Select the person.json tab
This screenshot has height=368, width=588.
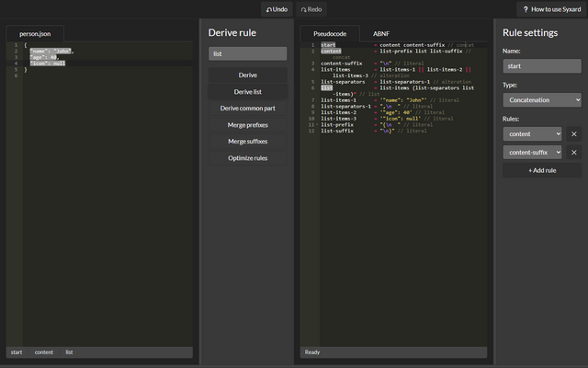pos(35,34)
